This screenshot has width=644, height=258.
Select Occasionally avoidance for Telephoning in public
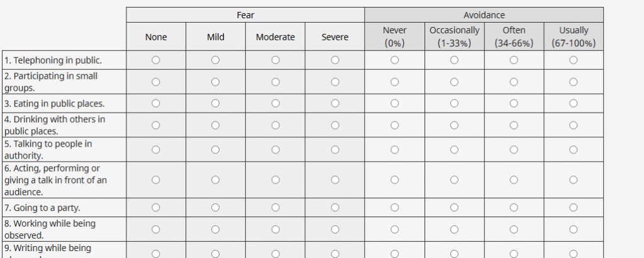(454, 60)
